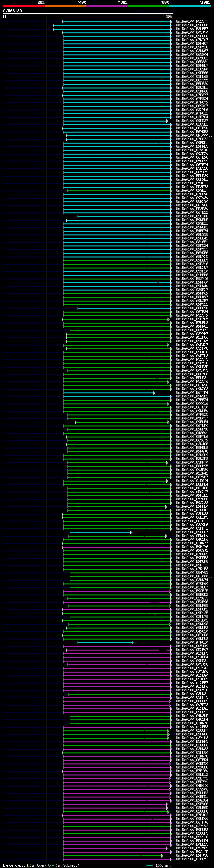Select hit UniRef100_B9HRL7

click(192, 66)
